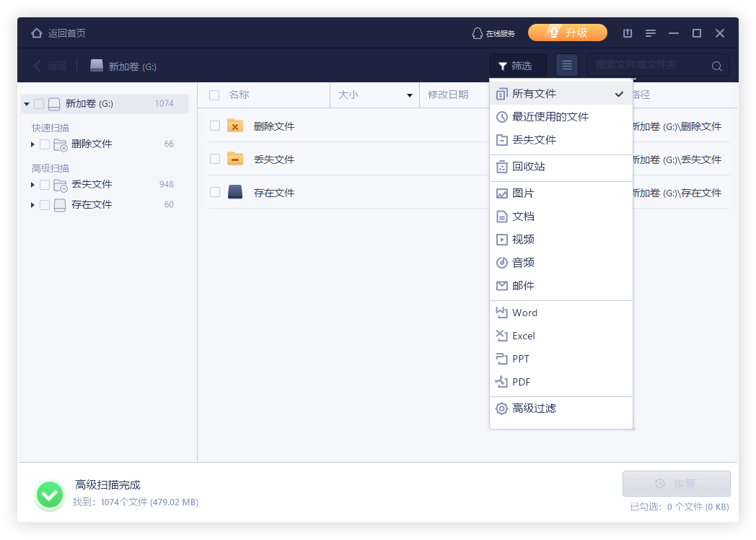756x540 pixels.
Task: Choose PDF in the filter menu
Action: tap(522, 382)
